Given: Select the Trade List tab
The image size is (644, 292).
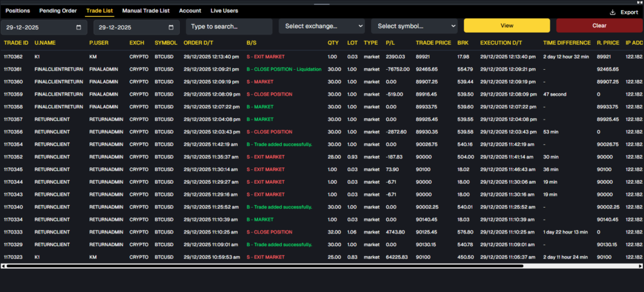Looking at the screenshot, I should pos(99,11).
